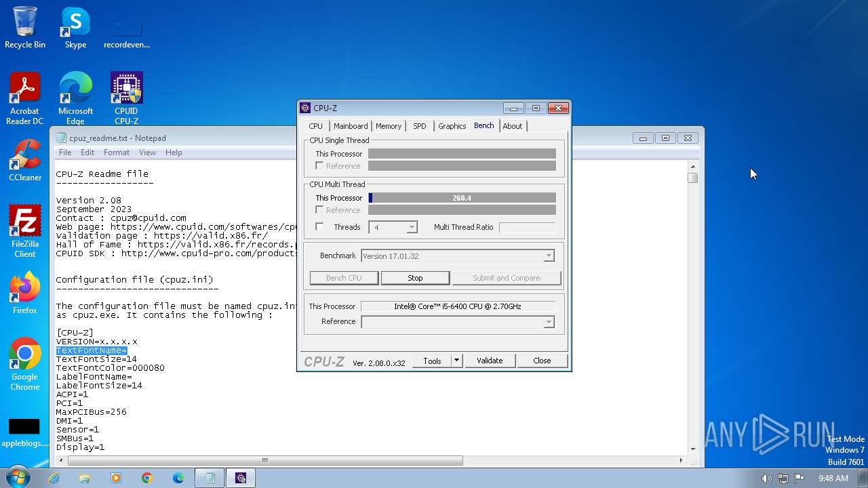Image resolution: width=868 pixels, height=488 pixels.
Task: Click the volume speaker tray icon
Action: click(766, 479)
